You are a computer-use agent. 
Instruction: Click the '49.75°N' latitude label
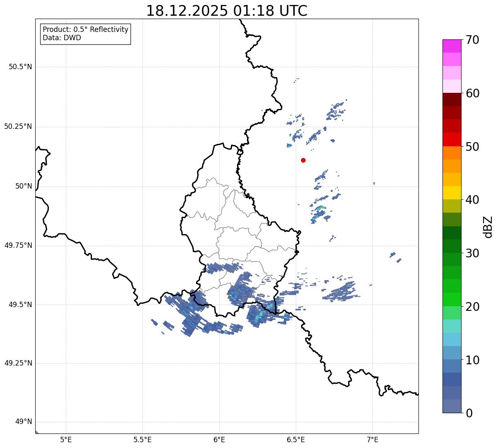coord(18,245)
